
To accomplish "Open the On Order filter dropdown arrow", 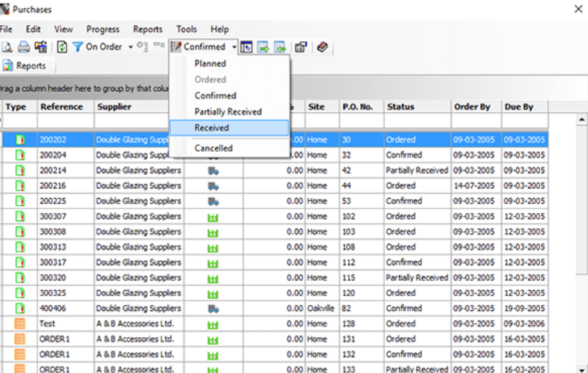I will click(x=131, y=47).
